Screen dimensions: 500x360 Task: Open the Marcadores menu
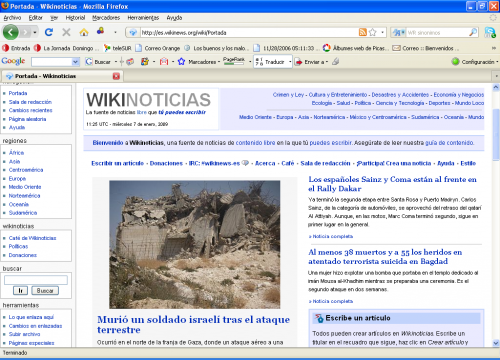(x=106, y=18)
